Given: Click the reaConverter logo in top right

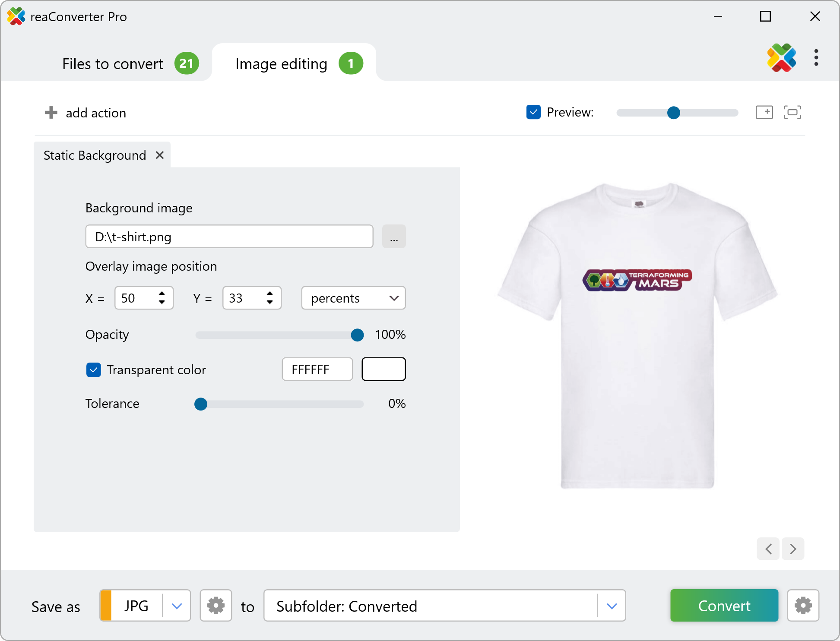Looking at the screenshot, I should pos(781,58).
